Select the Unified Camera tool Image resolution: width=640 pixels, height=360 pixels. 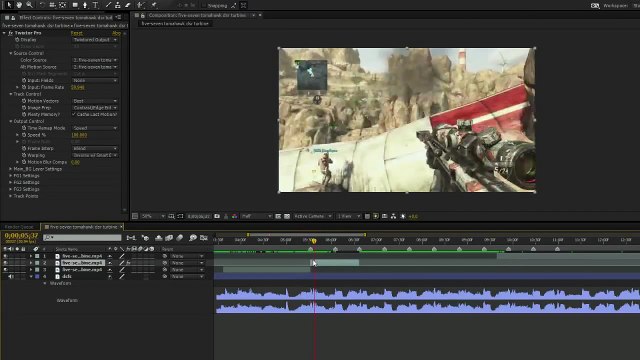click(52, 5)
